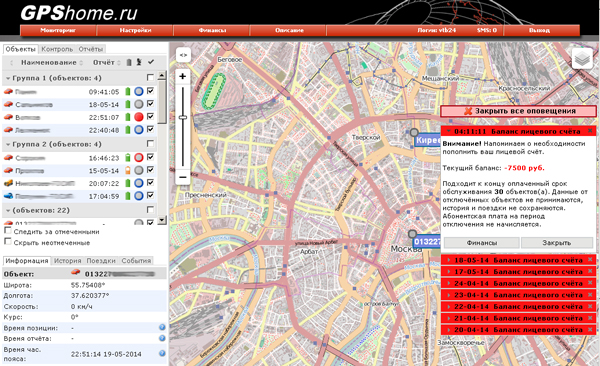Zoom in with the plus map button

coord(183,77)
